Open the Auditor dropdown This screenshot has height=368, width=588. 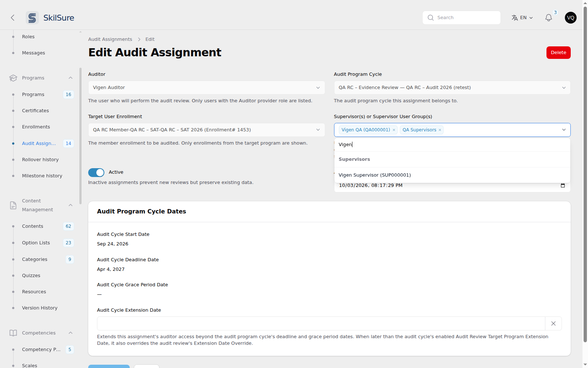pos(207,88)
